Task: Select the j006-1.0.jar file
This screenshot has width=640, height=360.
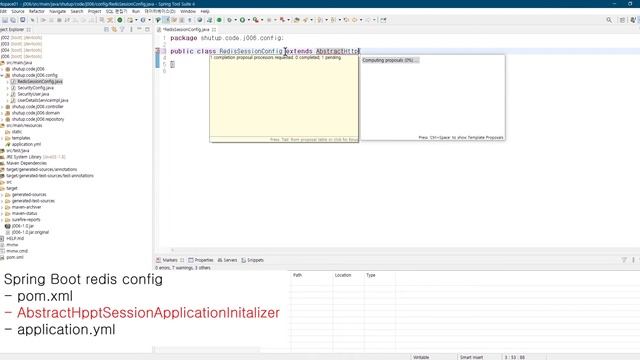Action: point(22,226)
